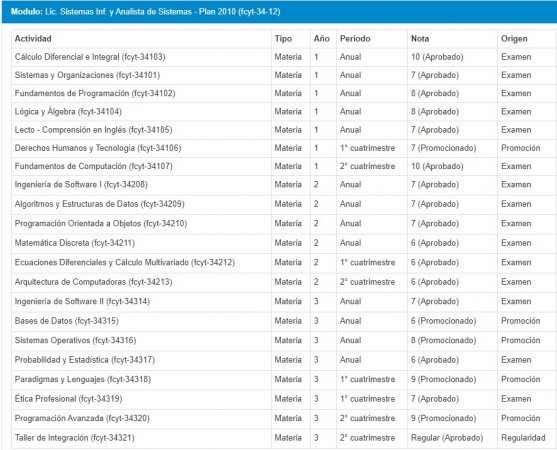This screenshot has width=557, height=450.
Task: Click the Modulo header title bar
Action: [x=279, y=12]
